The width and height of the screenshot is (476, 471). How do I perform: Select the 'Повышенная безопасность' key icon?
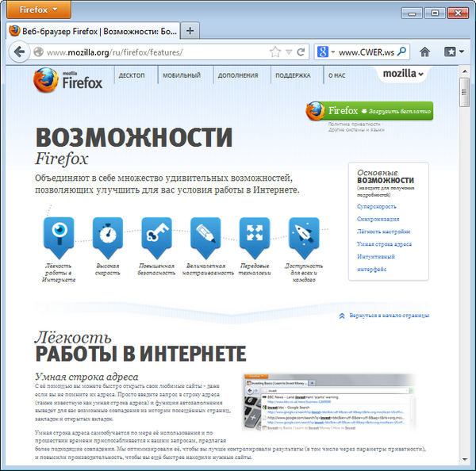pos(156,233)
